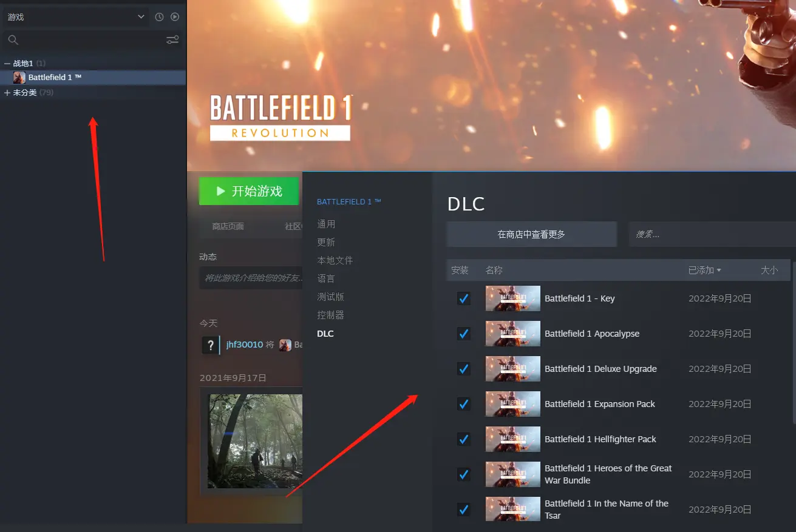Open the 控制器 settings tab

pos(330,315)
